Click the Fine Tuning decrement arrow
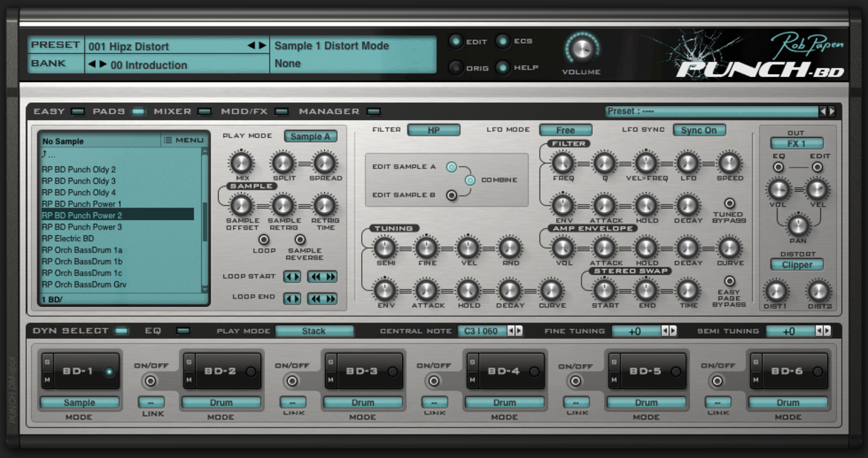868x458 pixels. (x=665, y=331)
